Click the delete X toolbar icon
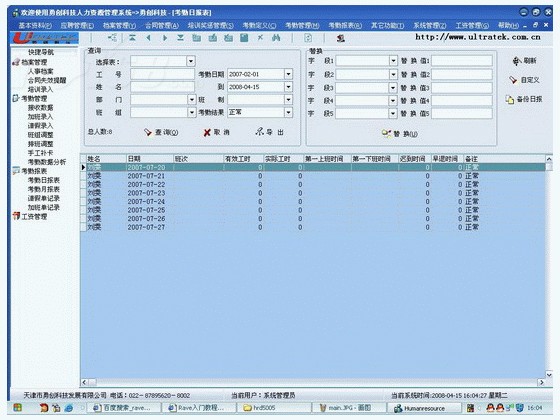The width and height of the screenshot is (560, 420). (x=260, y=38)
